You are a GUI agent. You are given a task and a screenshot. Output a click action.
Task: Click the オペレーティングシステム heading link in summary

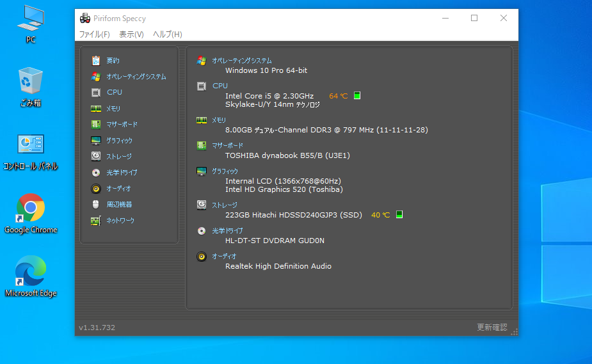(242, 60)
